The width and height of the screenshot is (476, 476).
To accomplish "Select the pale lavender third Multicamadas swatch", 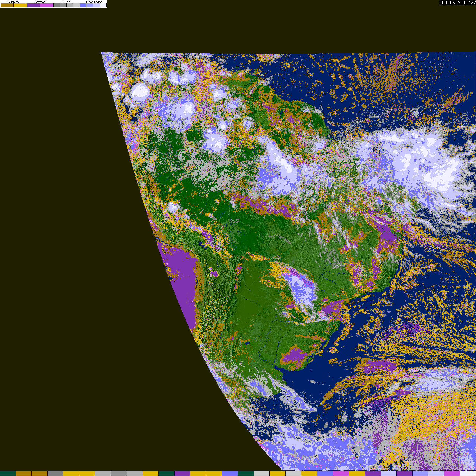I will pyautogui.click(x=97, y=5).
